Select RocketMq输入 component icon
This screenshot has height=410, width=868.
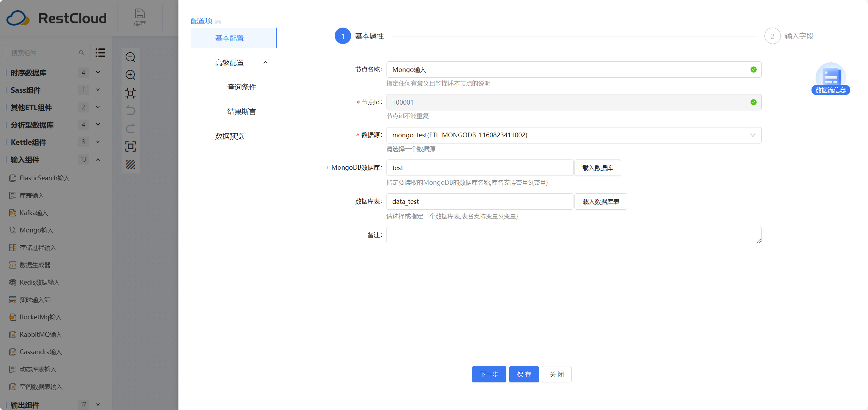pos(13,317)
